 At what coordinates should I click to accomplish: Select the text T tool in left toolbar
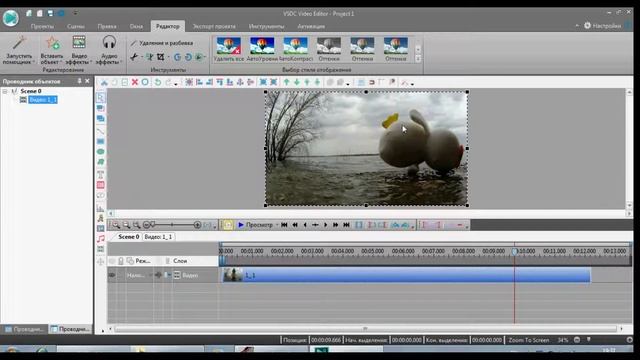tap(100, 175)
